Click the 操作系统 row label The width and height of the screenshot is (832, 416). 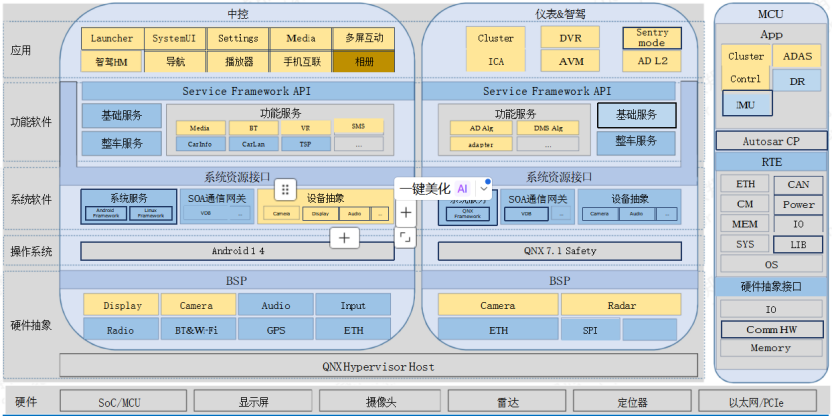click(31, 252)
